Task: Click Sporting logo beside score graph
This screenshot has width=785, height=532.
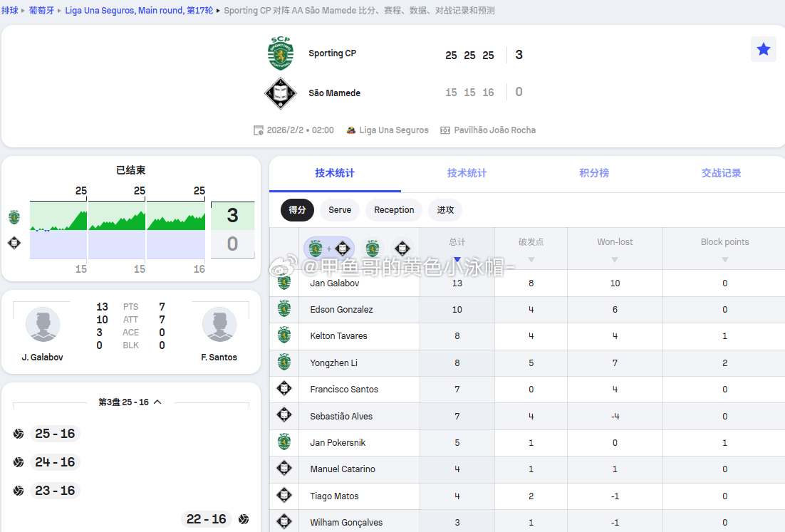Action: [14, 217]
